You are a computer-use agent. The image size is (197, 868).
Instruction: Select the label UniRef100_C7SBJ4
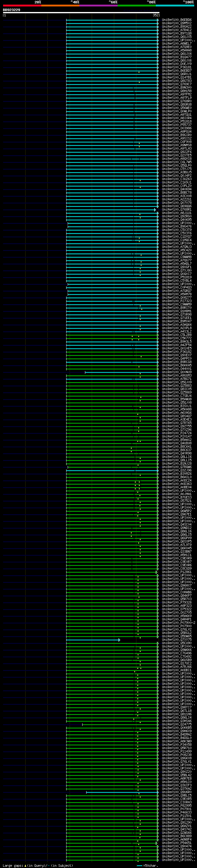177,396
